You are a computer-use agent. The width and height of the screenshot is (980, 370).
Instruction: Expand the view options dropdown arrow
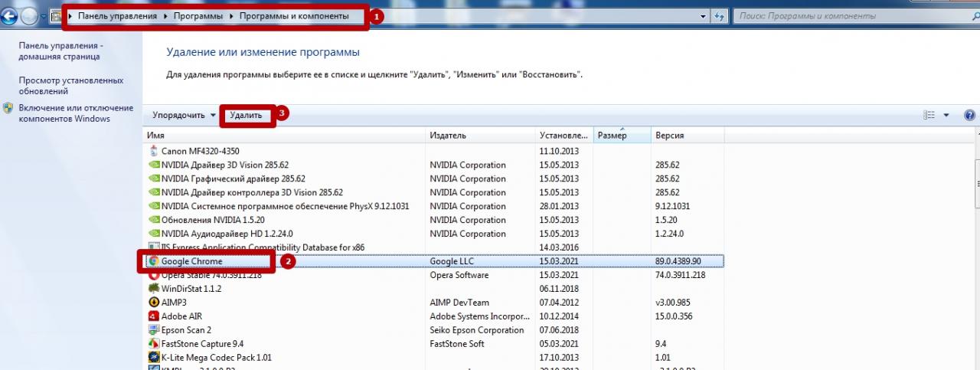(946, 116)
